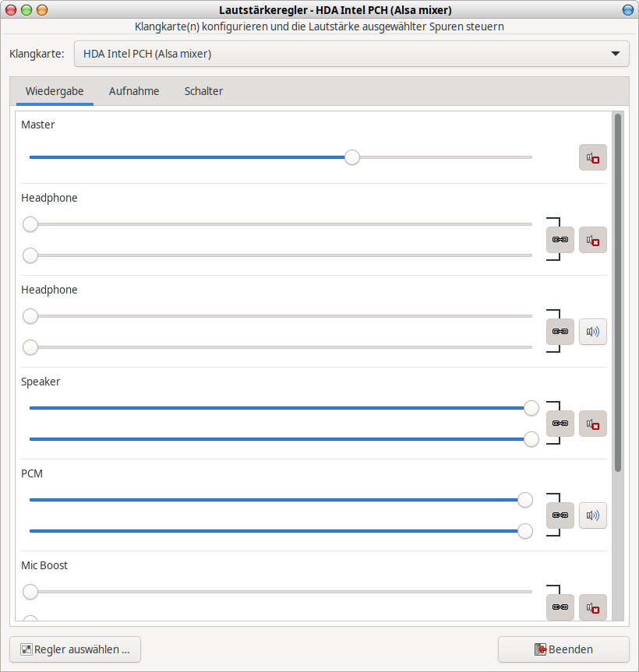Open the Schalter tab
The image size is (639, 672).
click(203, 91)
